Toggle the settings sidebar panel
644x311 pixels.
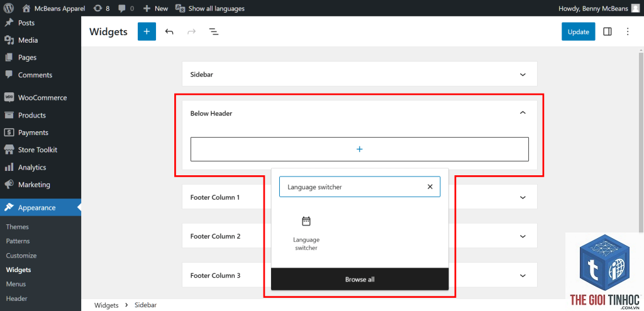click(x=608, y=31)
